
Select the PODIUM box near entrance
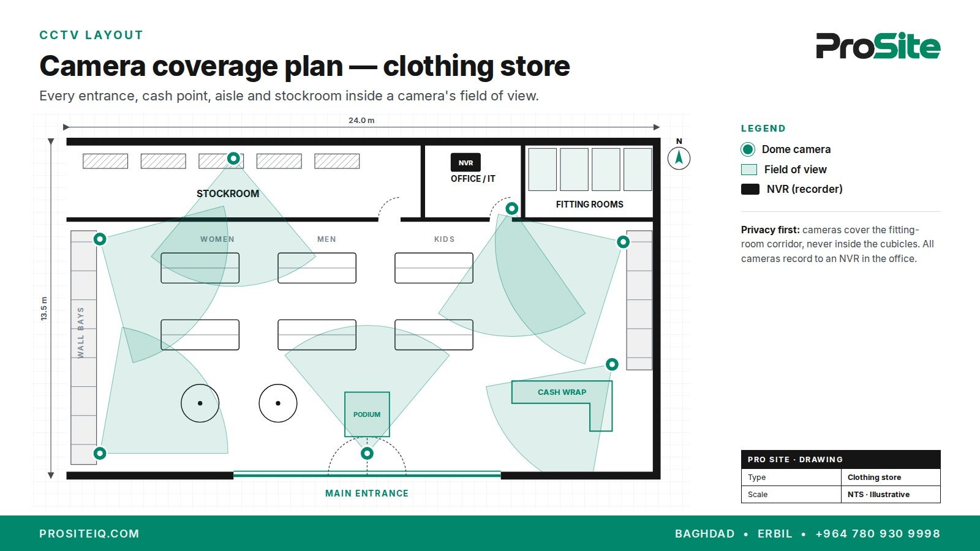pyautogui.click(x=367, y=414)
